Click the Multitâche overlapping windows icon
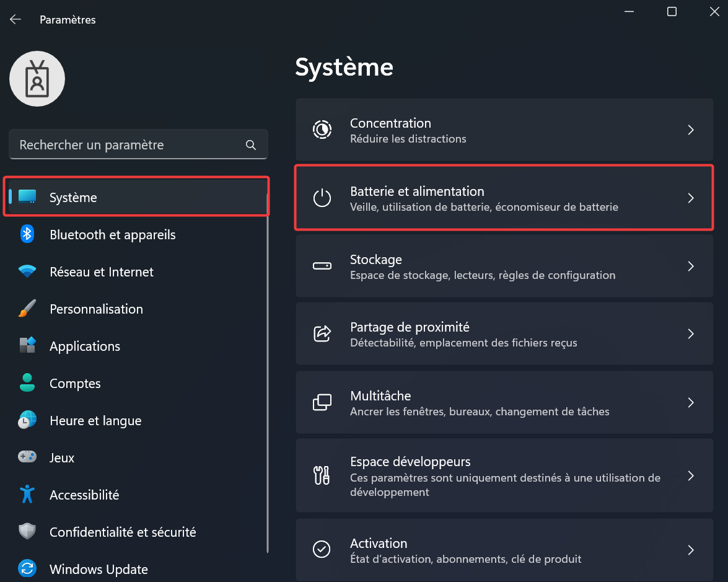 click(x=322, y=402)
